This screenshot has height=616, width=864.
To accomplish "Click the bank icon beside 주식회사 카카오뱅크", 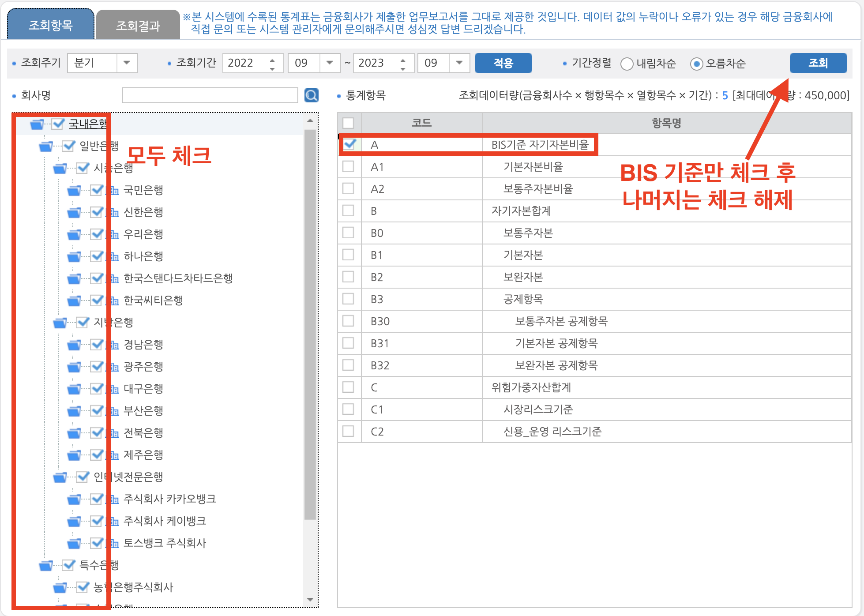I will (112, 499).
